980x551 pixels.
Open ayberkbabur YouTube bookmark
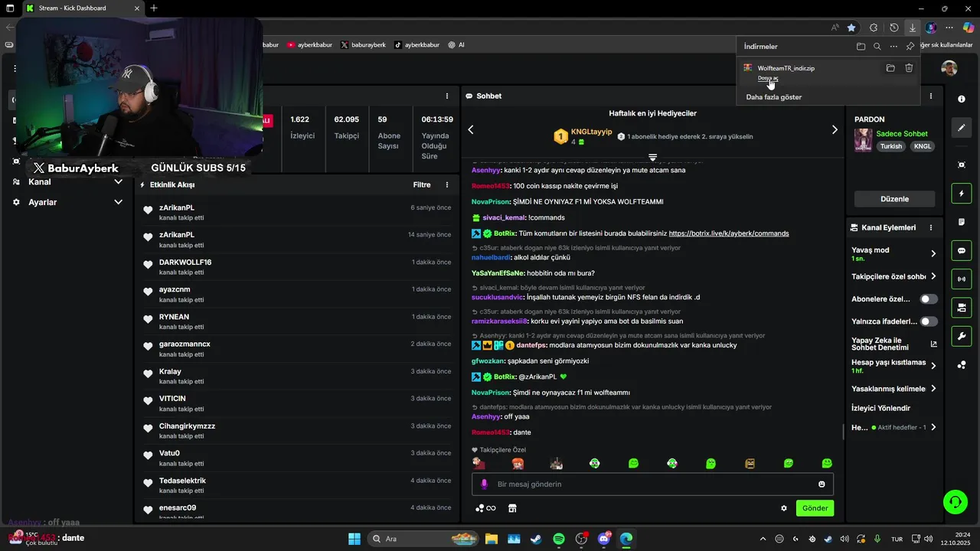pyautogui.click(x=309, y=45)
